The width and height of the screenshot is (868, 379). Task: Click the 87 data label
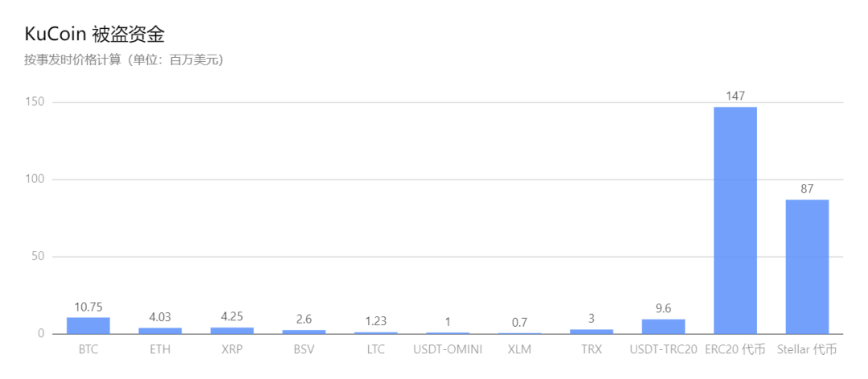click(x=807, y=189)
